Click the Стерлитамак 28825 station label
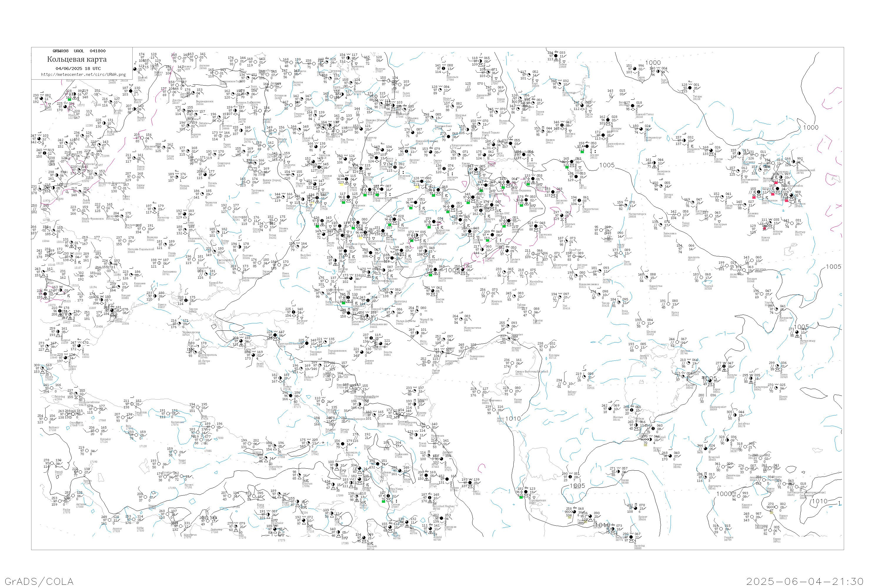882x588 pixels. click(x=591, y=211)
